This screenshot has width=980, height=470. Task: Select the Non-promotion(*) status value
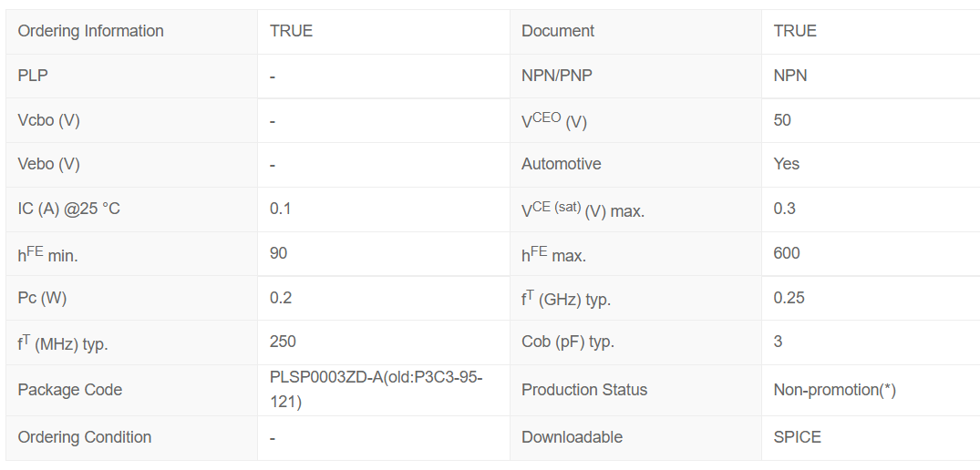[835, 390]
